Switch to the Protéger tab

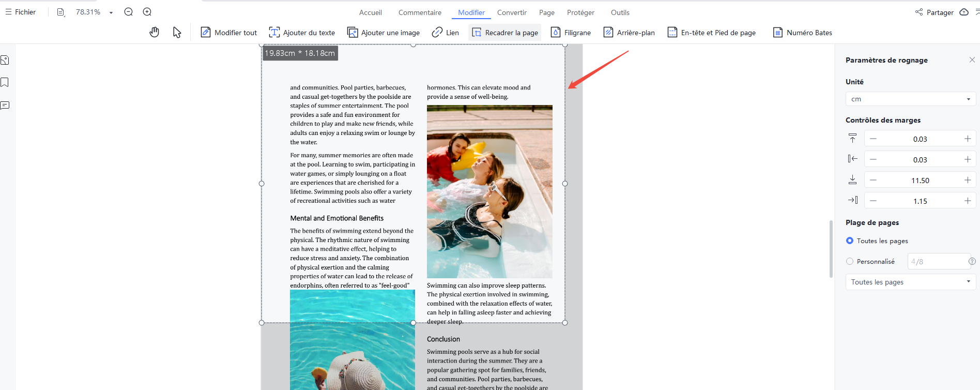[580, 12]
